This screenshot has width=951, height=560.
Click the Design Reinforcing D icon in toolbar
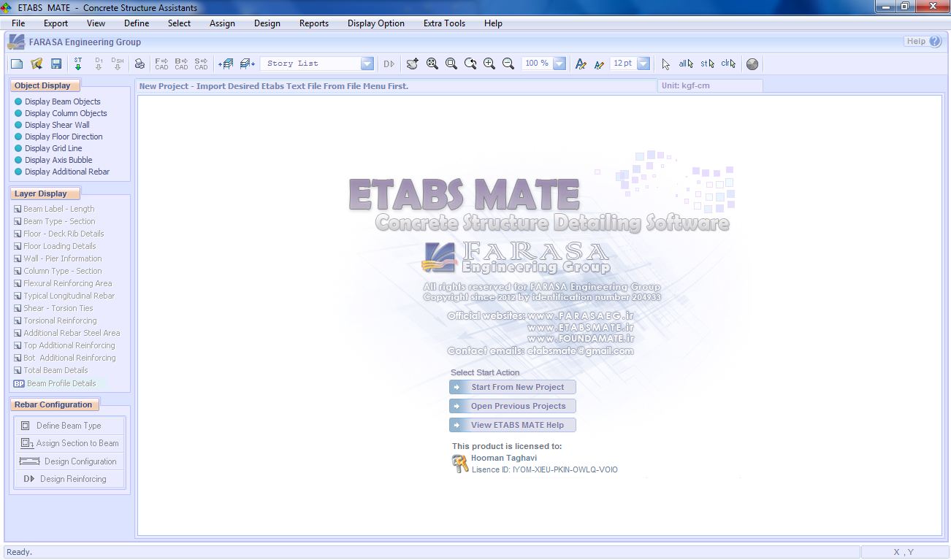coord(389,64)
